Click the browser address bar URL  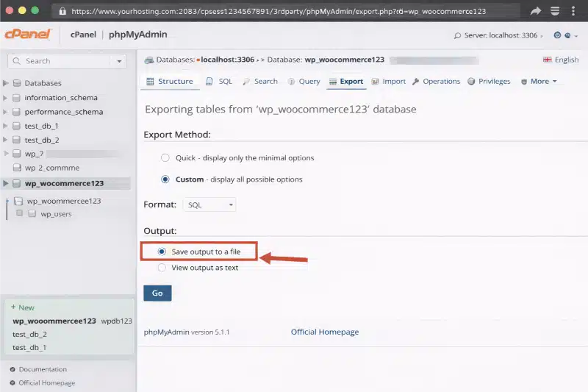[x=279, y=11]
